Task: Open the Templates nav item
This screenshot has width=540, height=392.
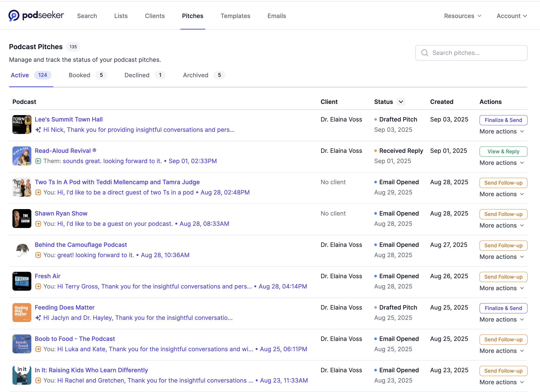Action: click(235, 16)
